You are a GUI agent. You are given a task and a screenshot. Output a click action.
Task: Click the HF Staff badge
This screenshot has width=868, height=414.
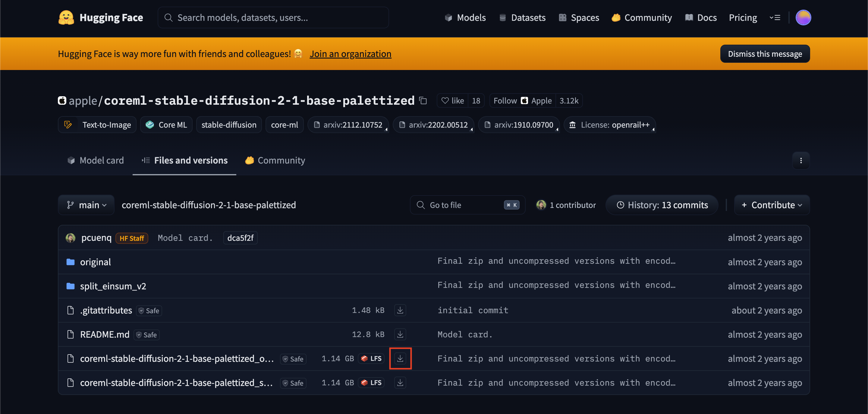tap(132, 238)
